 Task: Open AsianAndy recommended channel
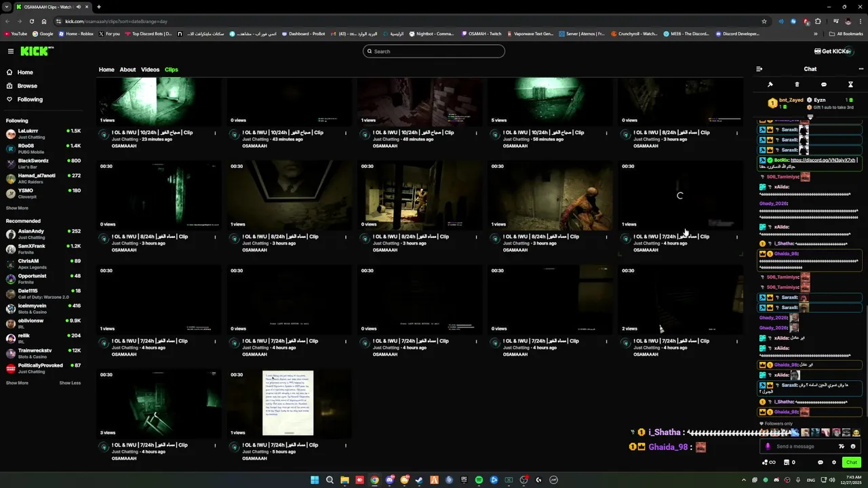click(x=42, y=234)
